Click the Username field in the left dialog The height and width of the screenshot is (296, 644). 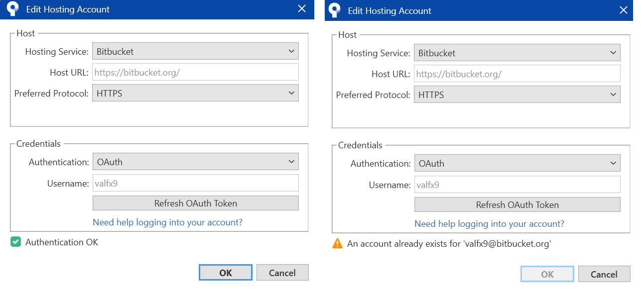tap(195, 183)
